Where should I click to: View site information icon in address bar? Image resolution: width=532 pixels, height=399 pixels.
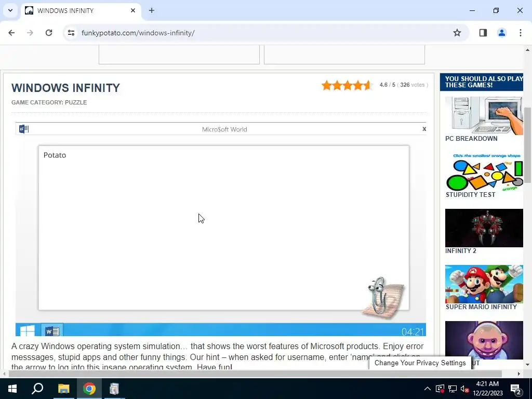(71, 33)
